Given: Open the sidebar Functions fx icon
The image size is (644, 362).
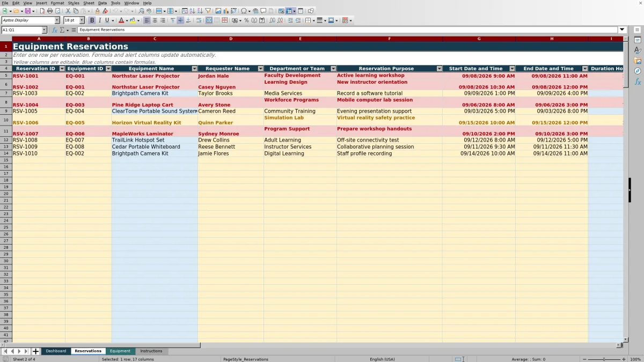Looking at the screenshot, I should 638,82.
